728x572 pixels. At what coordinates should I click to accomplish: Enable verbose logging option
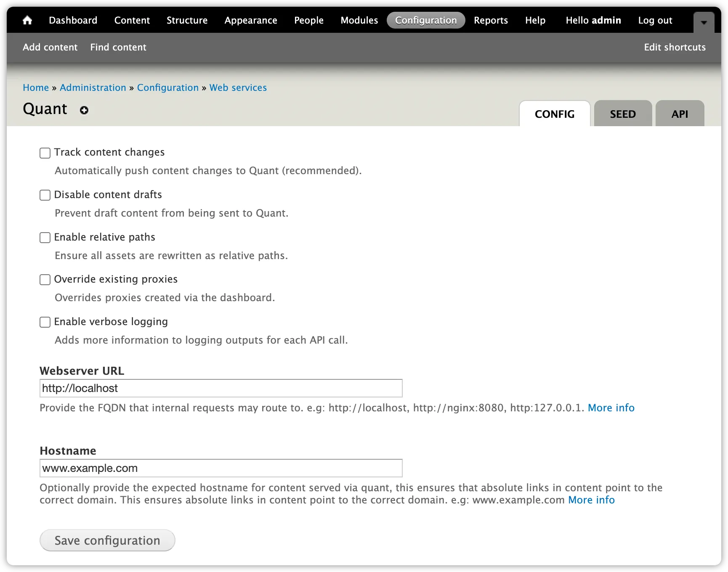point(45,322)
